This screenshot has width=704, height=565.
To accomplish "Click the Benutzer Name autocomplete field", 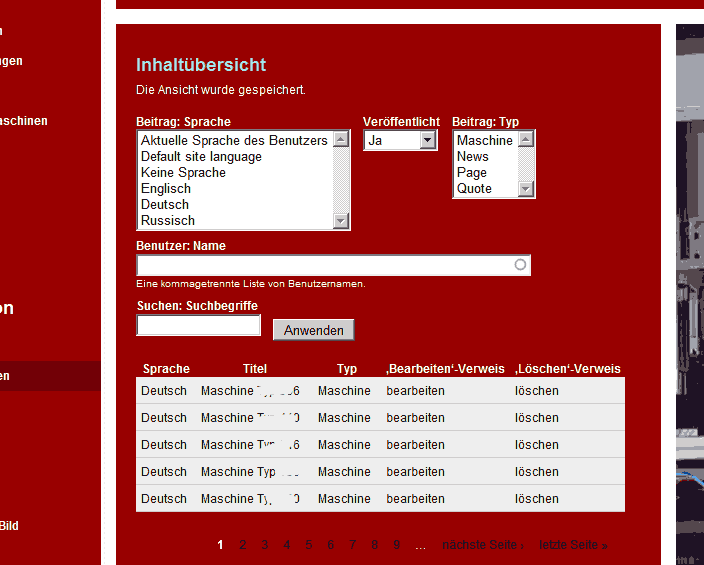I will click(326, 265).
